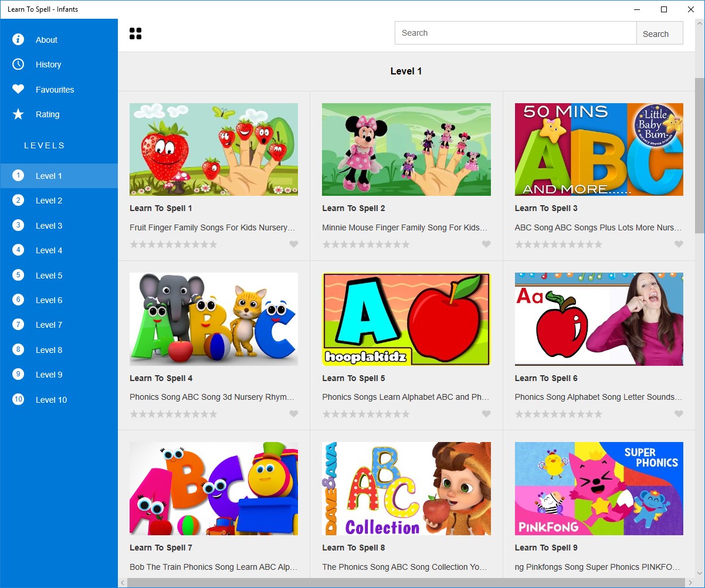705x588 pixels.
Task: Click the 'Learn To Spell 1' title
Action: click(161, 208)
